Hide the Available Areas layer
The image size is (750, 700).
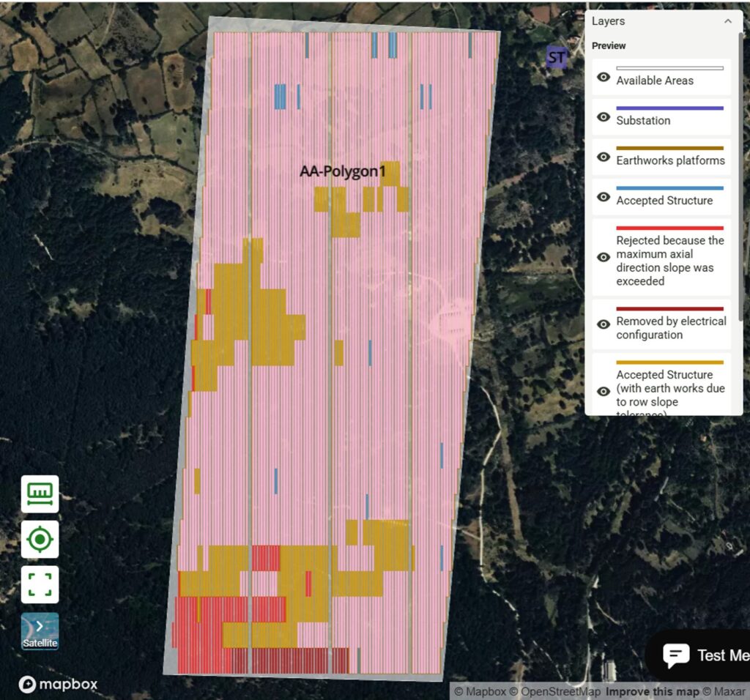tap(604, 77)
